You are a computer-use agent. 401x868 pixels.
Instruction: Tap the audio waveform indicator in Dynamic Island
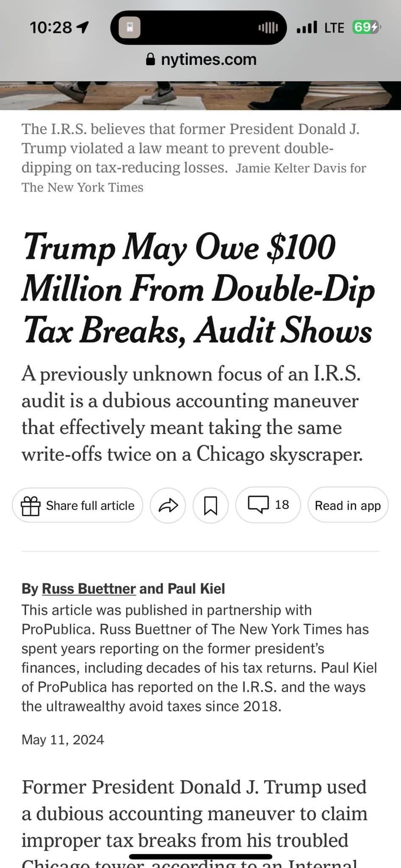tap(268, 28)
